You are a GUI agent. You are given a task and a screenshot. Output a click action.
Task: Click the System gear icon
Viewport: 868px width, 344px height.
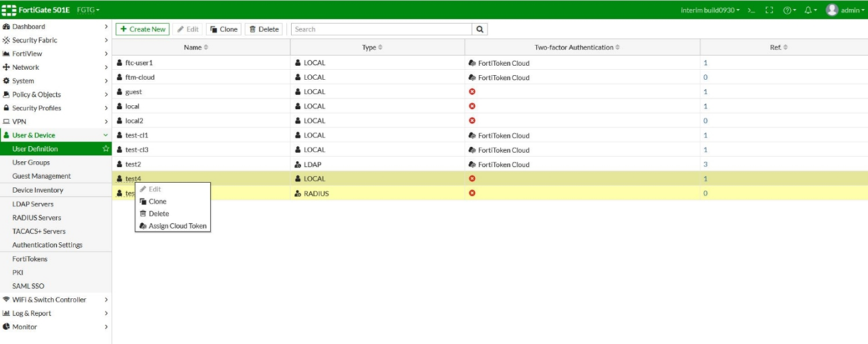tap(6, 81)
